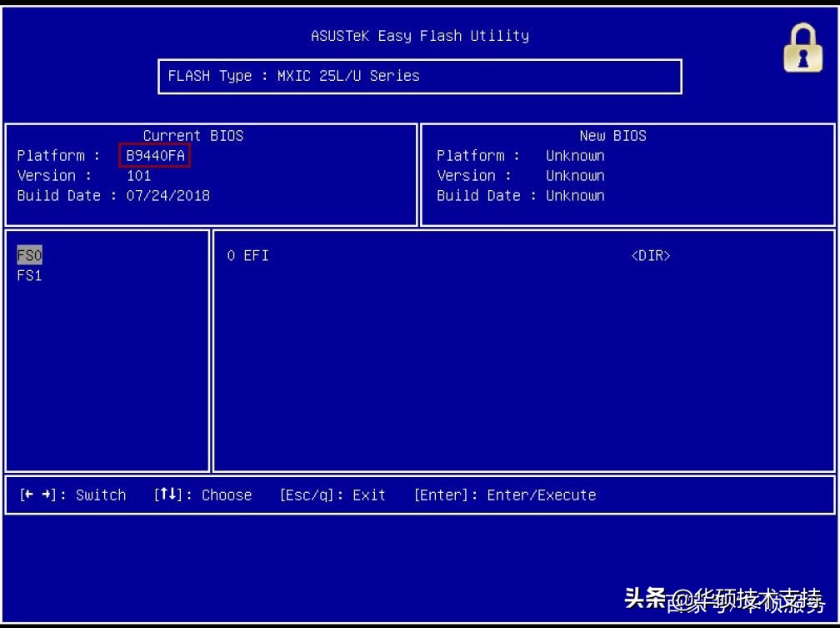The image size is (840, 628).
Task: Click the New BIOS Platform label
Action: click(478, 155)
